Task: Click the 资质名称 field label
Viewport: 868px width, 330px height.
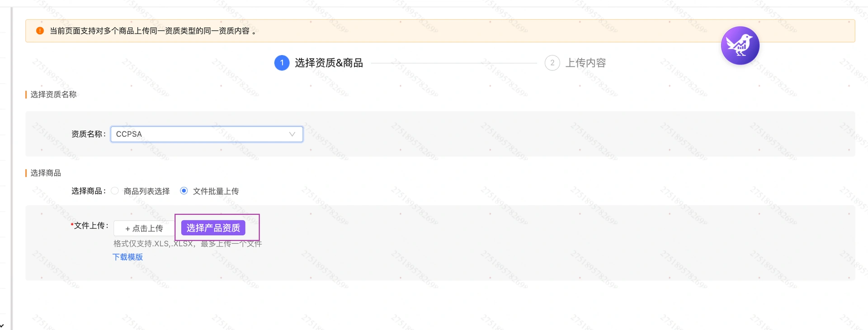Action: pyautogui.click(x=89, y=134)
